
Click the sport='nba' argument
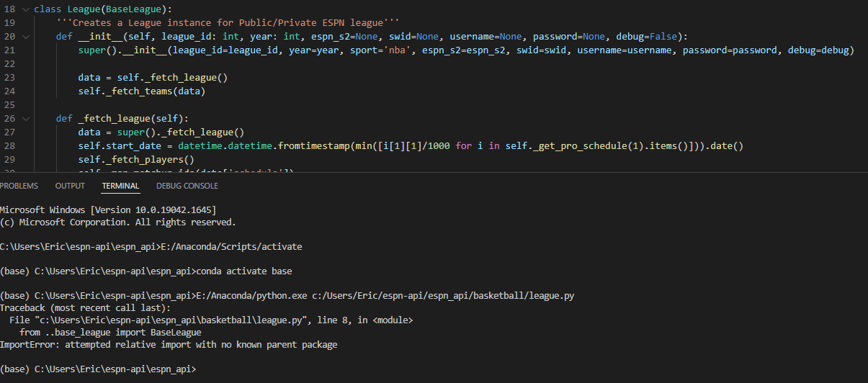click(x=377, y=50)
